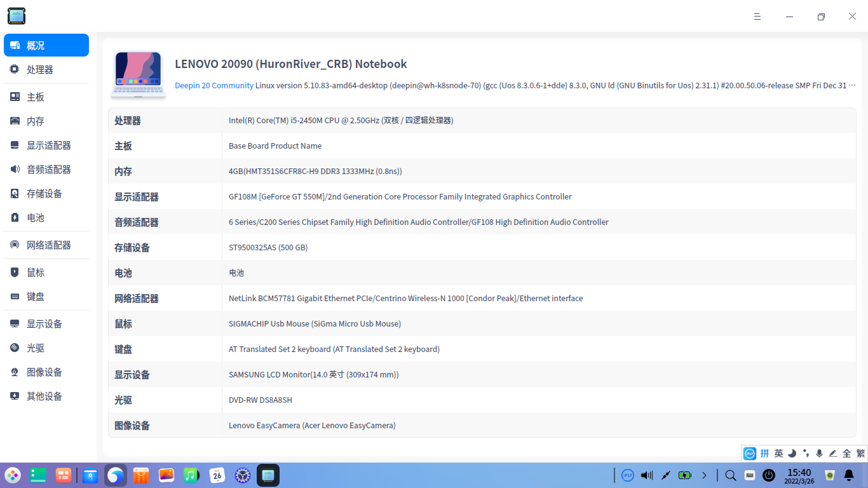The width and height of the screenshot is (868, 488).
Task: Open 图像设备 in the sidebar
Action: point(46,372)
